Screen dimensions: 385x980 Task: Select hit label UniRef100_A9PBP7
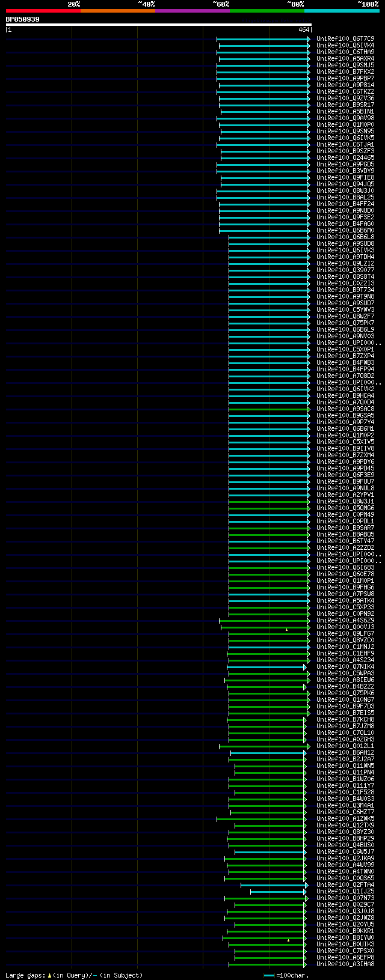click(345, 78)
